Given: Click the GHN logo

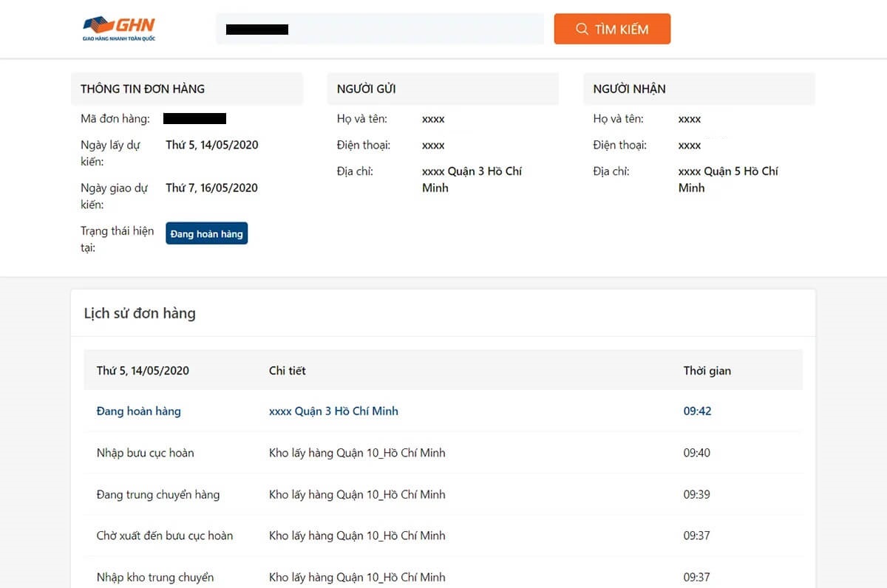Looking at the screenshot, I should pyautogui.click(x=119, y=29).
